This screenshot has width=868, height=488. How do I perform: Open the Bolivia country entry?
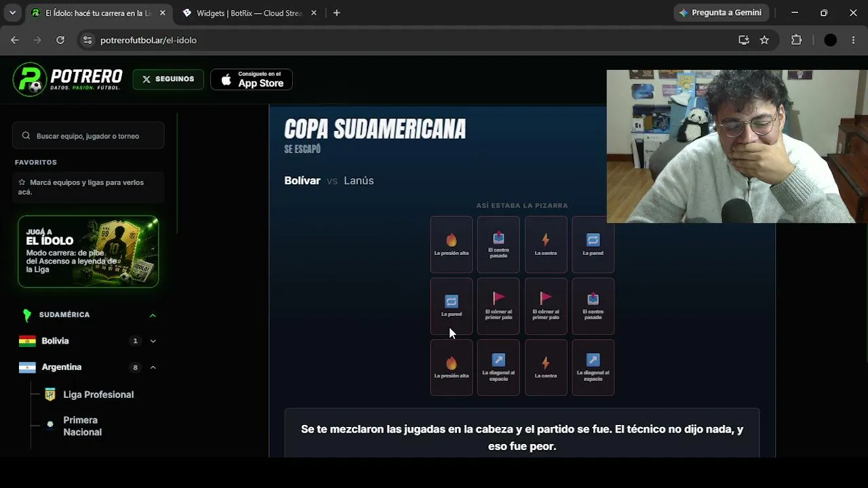(x=56, y=341)
